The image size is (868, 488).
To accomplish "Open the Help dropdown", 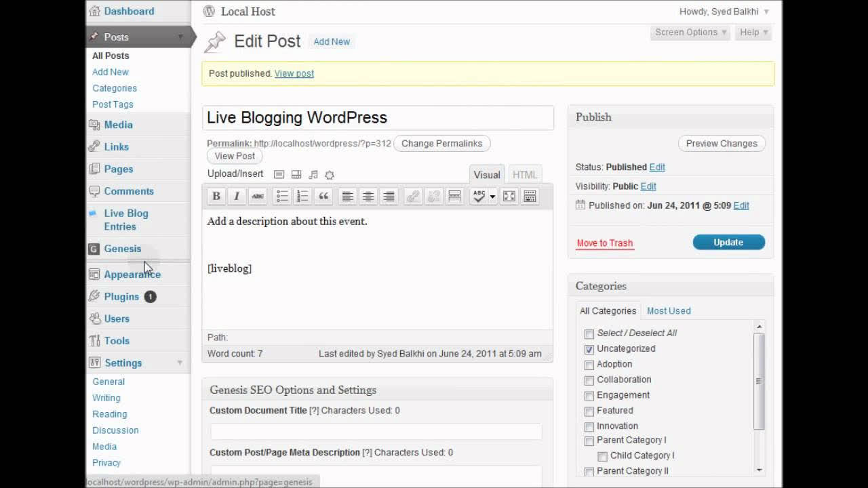I will (x=753, y=32).
